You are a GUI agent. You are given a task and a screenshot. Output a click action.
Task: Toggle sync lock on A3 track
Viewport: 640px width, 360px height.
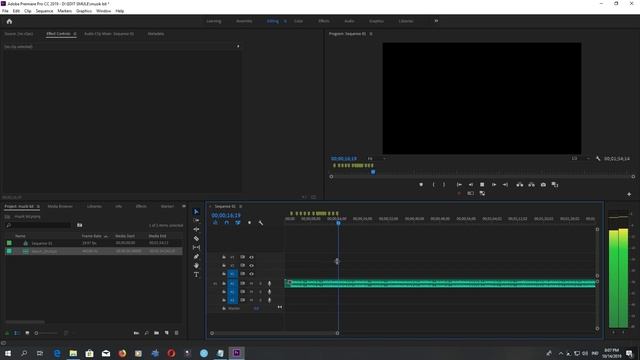[242, 300]
